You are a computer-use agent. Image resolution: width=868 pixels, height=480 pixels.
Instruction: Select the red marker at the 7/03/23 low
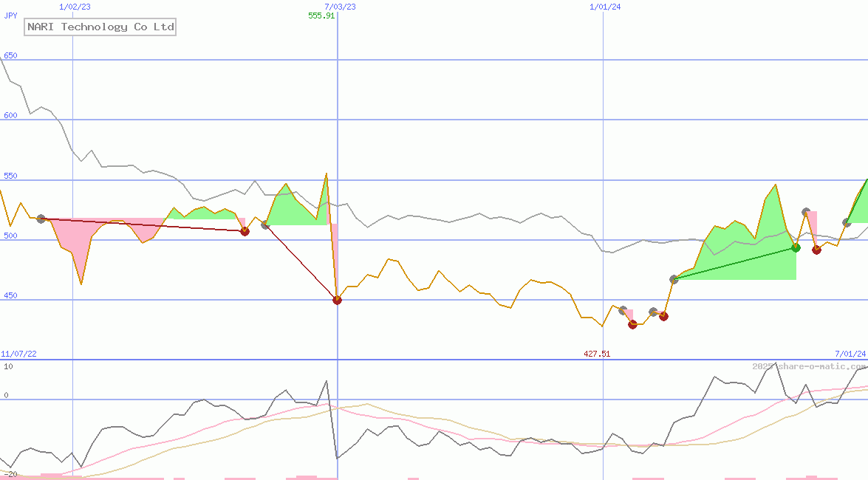[338, 300]
